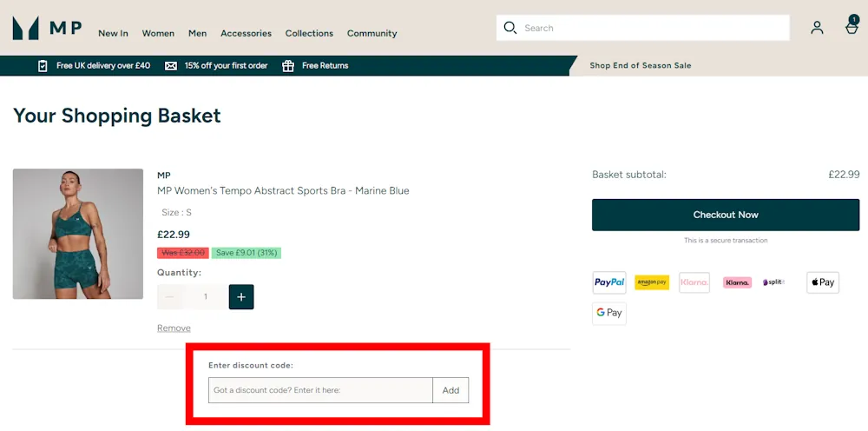This screenshot has width=868, height=431.
Task: Click the Checkout Now button
Action: coord(726,215)
